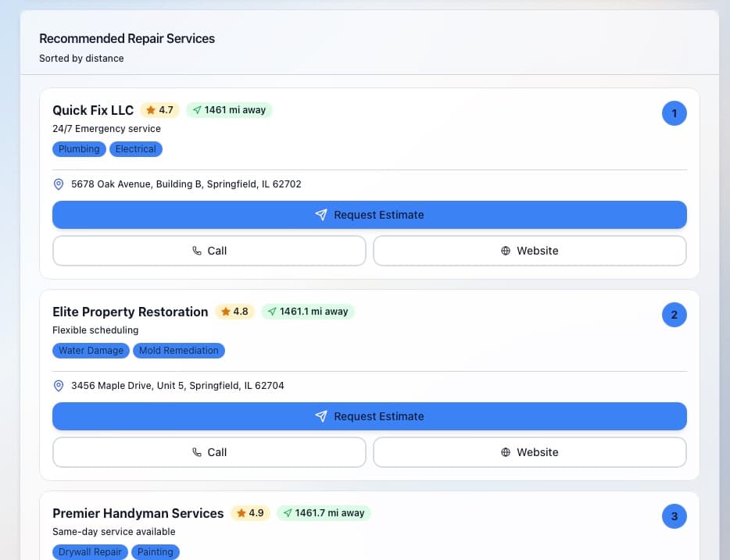Click the star rating badge 4.7 for Quick Fix
The image size is (730, 560).
point(159,110)
